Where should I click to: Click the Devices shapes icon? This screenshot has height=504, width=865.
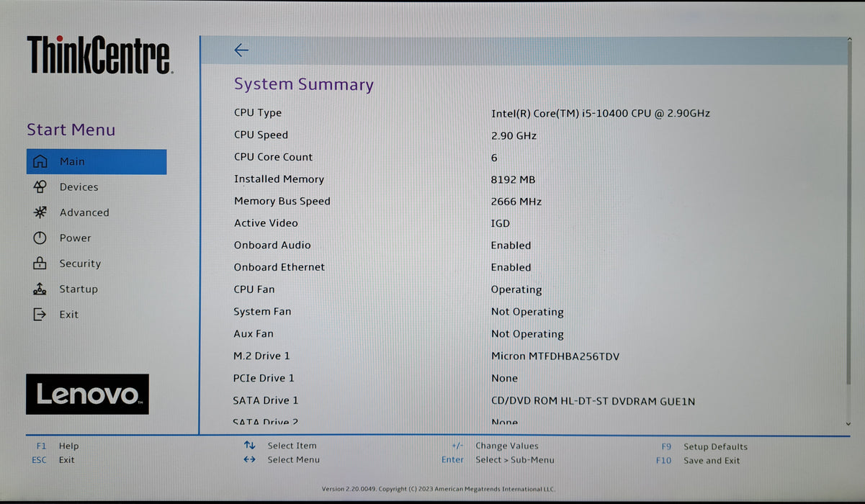[40, 186]
